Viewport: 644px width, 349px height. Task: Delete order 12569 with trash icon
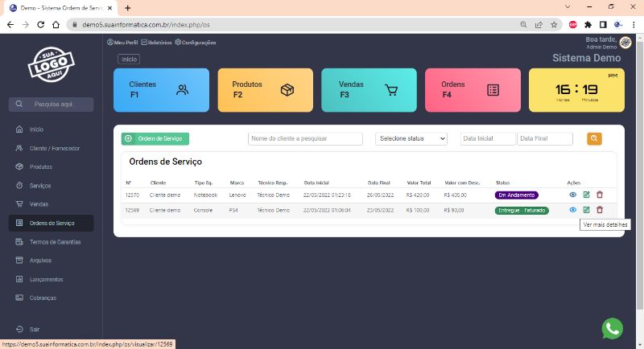pos(600,210)
